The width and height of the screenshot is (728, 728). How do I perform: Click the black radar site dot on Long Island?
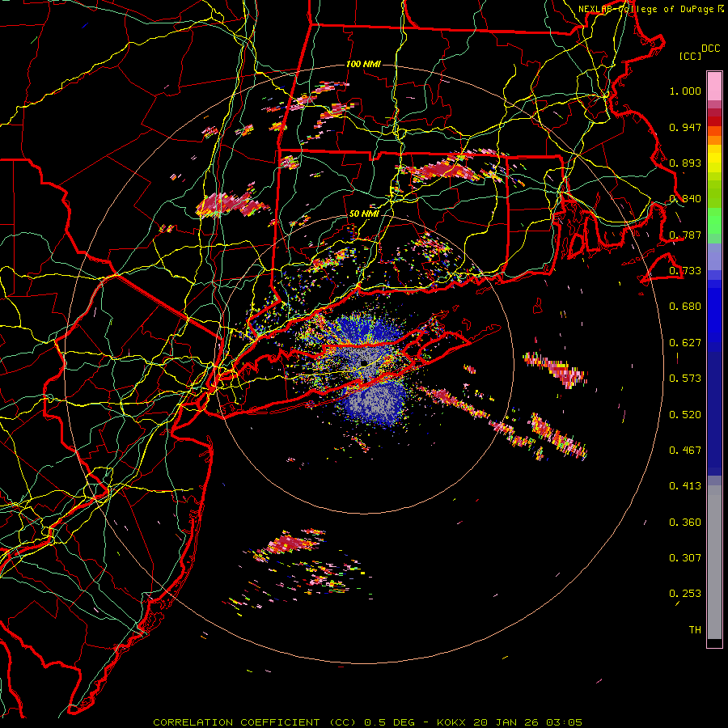click(x=364, y=363)
